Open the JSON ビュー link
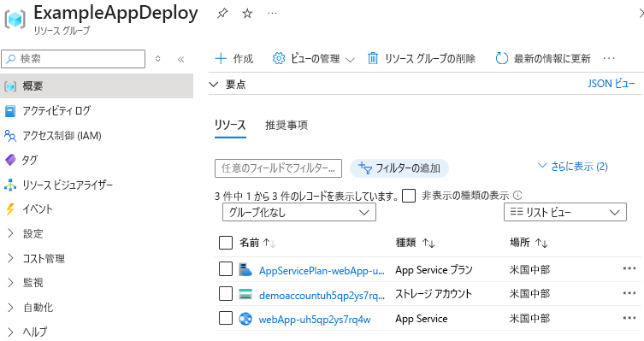 (612, 84)
